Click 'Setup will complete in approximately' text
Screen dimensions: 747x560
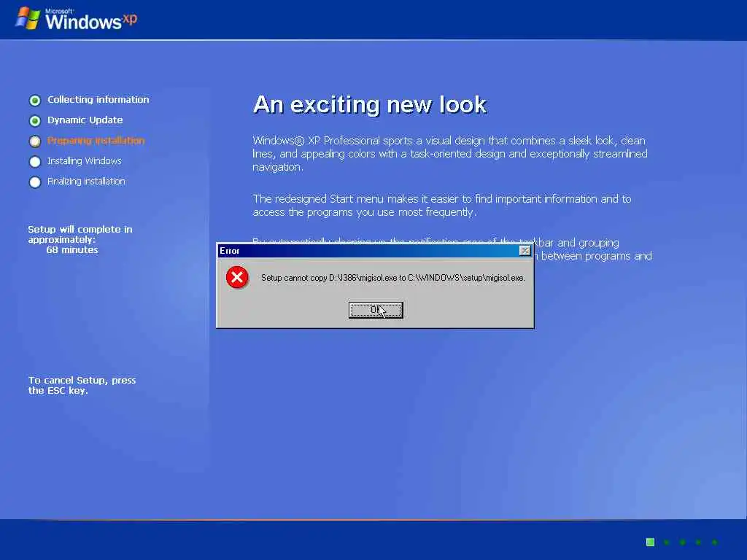coord(80,234)
